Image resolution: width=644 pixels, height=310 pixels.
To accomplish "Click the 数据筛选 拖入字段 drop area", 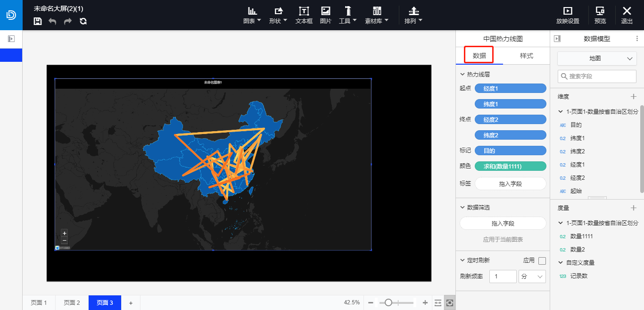I will pos(503,224).
